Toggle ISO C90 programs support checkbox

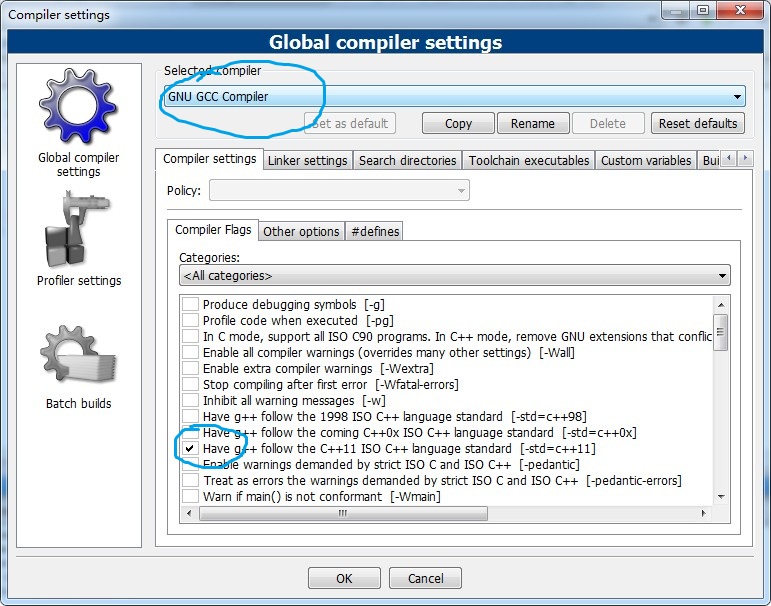point(190,336)
